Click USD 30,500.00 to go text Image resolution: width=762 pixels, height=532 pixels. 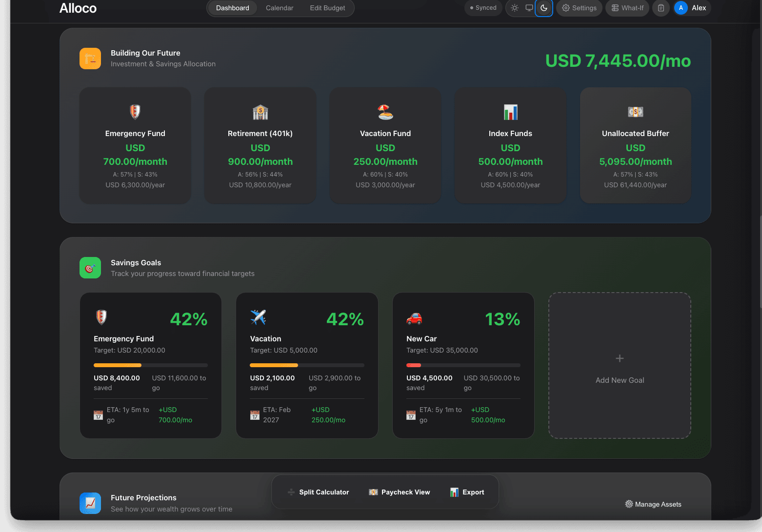[x=492, y=383]
